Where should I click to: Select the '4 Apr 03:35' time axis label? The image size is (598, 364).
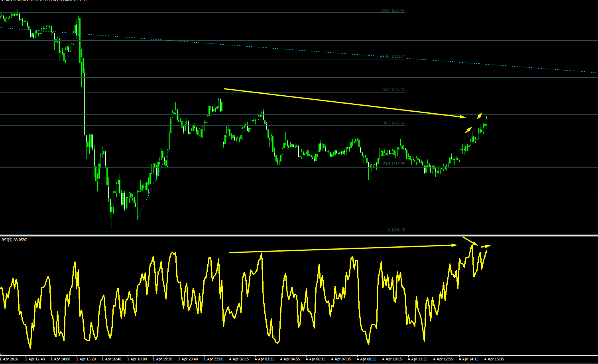click(x=264, y=359)
